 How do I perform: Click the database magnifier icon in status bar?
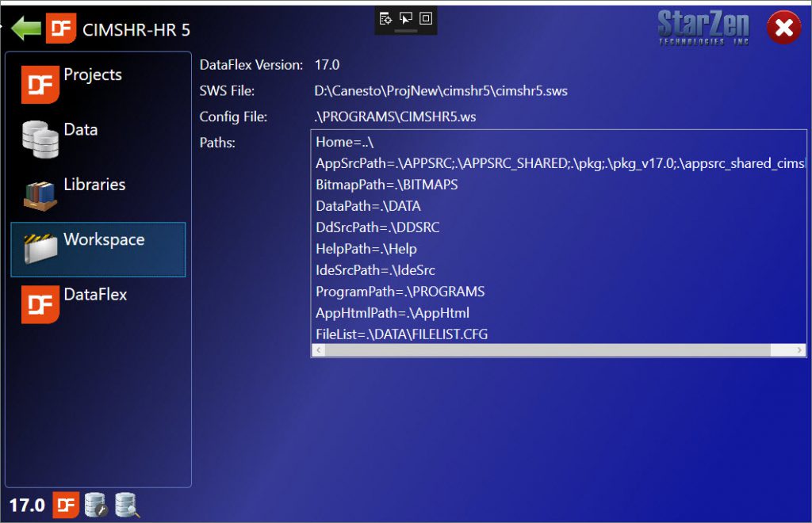pos(127,505)
